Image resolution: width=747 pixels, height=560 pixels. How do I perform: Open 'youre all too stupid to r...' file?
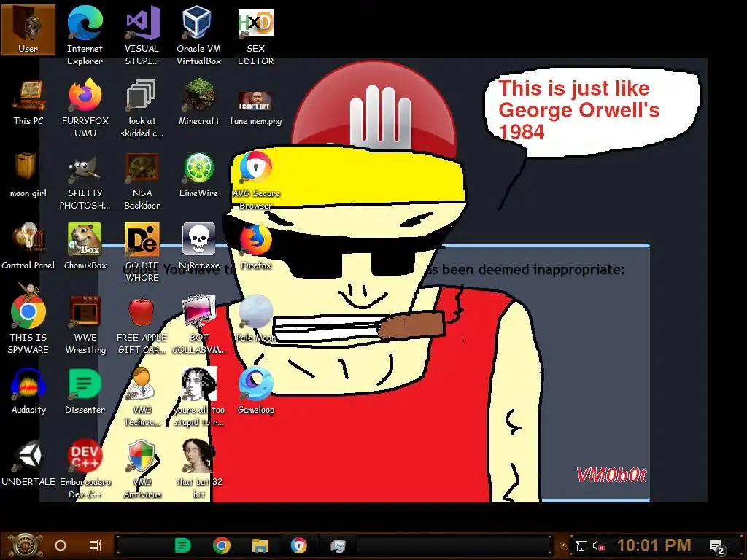(x=198, y=397)
